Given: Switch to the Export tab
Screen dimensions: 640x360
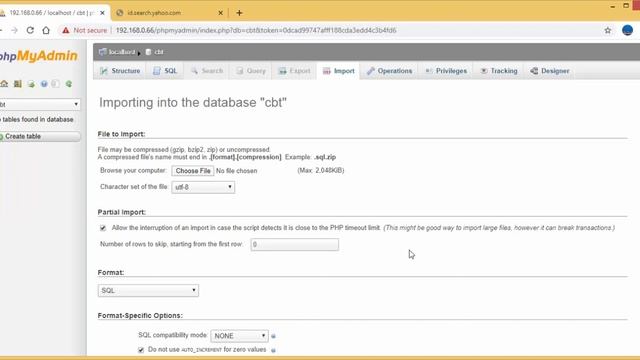Looking at the screenshot, I should 295,71.
